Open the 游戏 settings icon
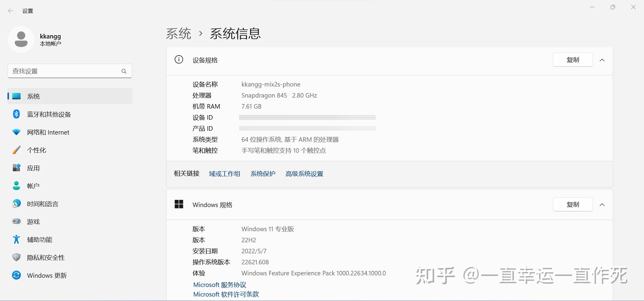 [16, 221]
